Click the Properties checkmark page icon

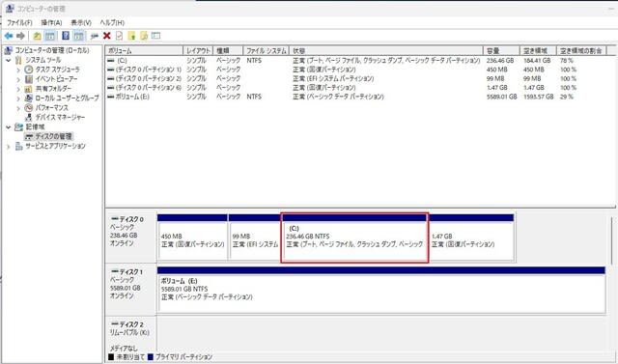[x=119, y=36]
